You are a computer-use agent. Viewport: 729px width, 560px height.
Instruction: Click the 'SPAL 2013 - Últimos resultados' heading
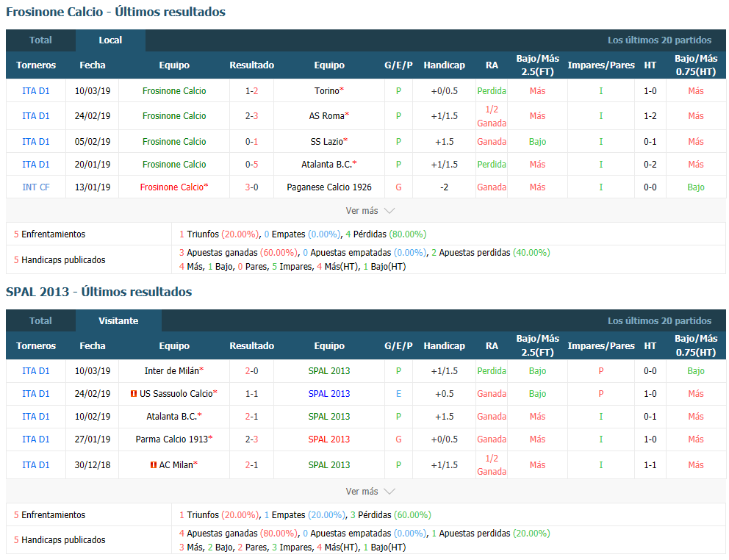(x=99, y=292)
